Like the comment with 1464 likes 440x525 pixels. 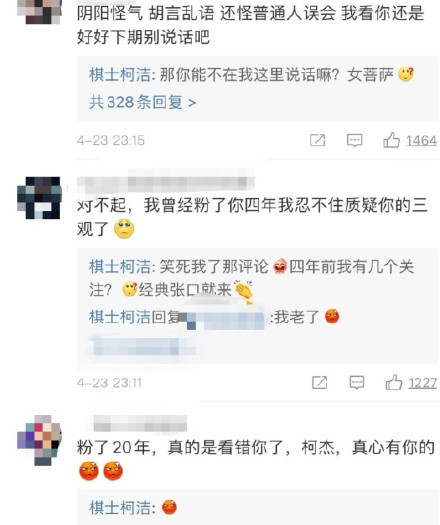click(x=391, y=140)
